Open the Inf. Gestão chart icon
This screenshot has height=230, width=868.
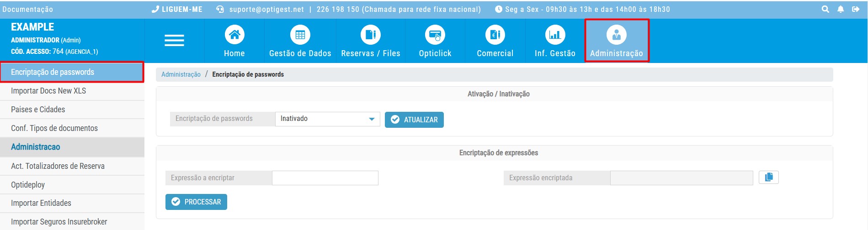coord(555,35)
